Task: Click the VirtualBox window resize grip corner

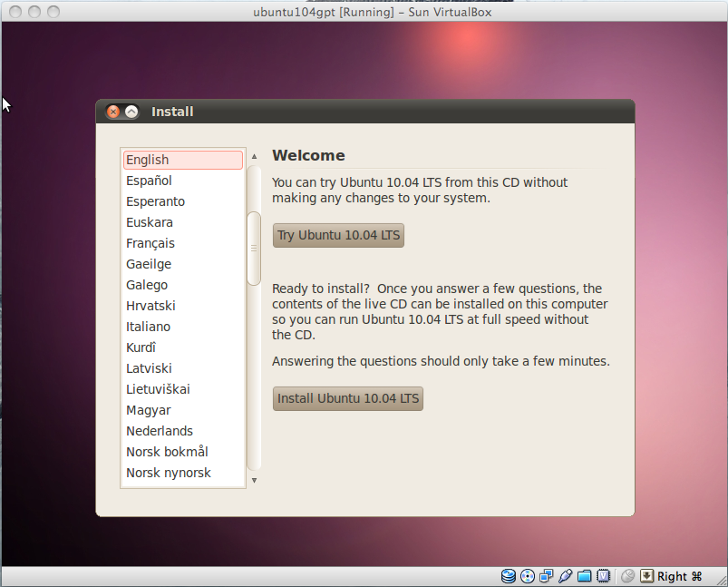Action: click(722, 581)
